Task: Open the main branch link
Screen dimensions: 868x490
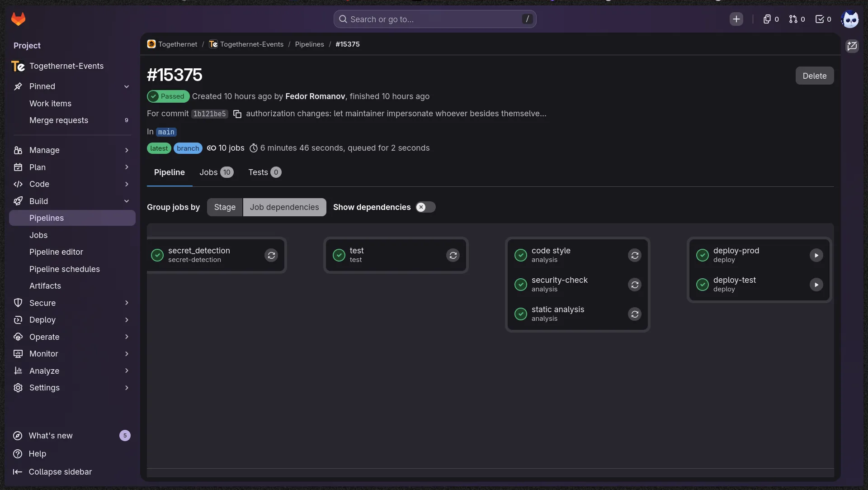Action: [x=166, y=132]
